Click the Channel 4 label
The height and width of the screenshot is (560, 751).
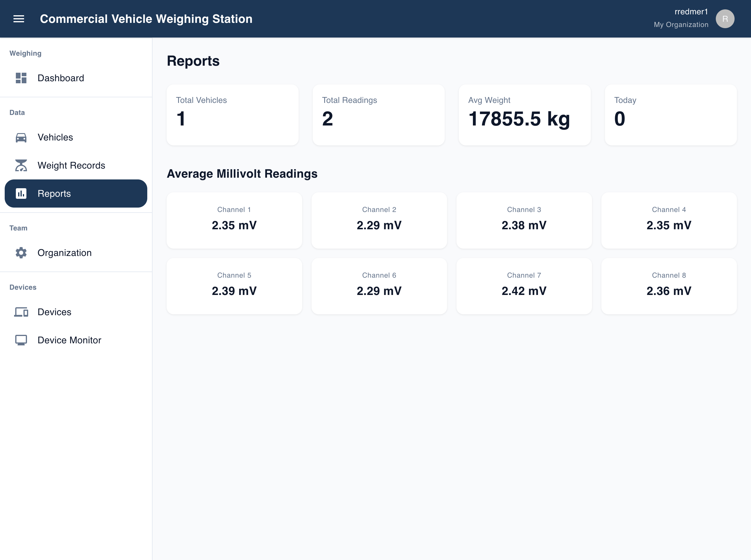click(669, 210)
